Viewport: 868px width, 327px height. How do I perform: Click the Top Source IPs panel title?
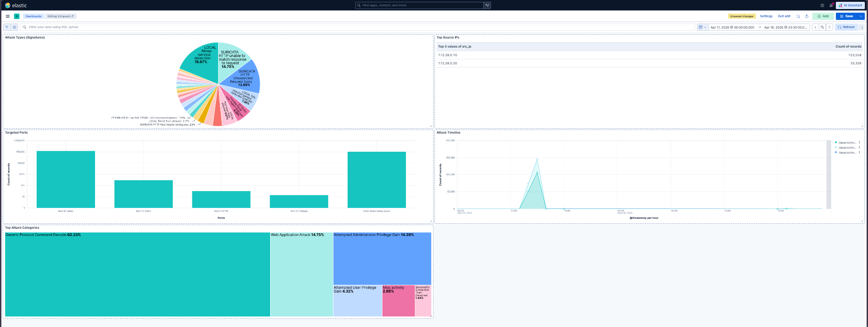pyautogui.click(x=448, y=38)
